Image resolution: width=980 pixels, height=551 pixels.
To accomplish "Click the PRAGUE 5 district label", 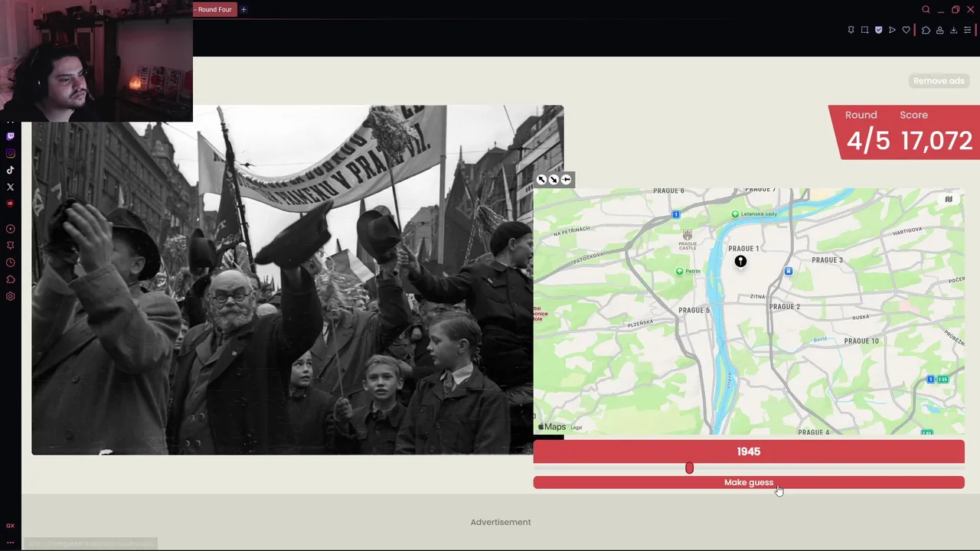I will pos(694,311).
